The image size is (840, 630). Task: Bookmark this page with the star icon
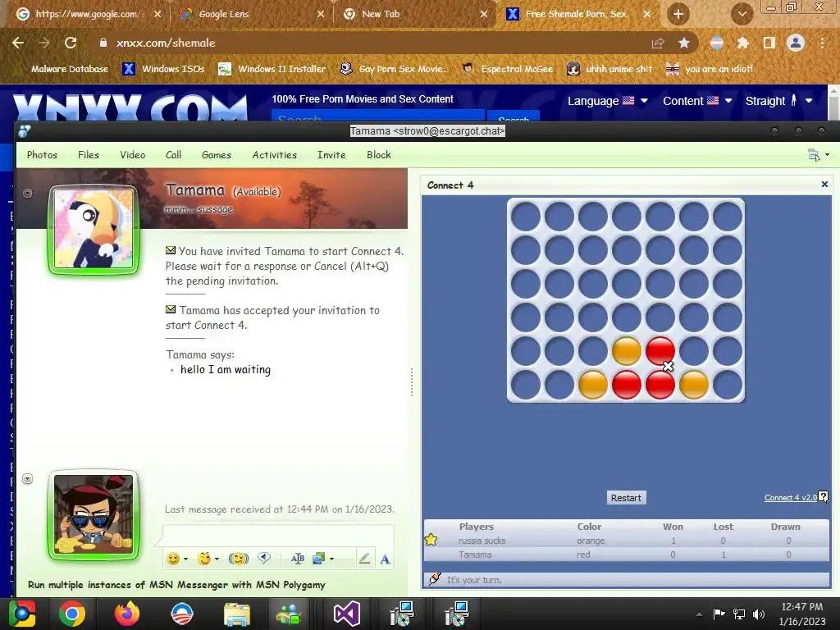click(684, 43)
